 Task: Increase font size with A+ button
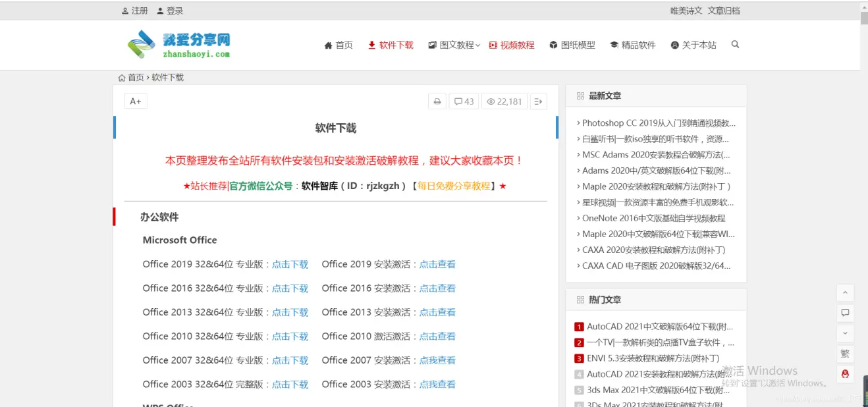click(x=136, y=101)
